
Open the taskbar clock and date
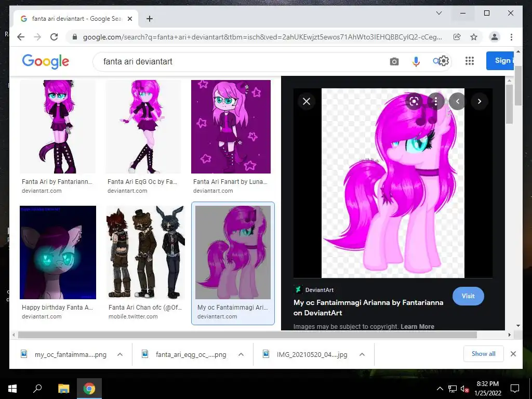[487, 389]
